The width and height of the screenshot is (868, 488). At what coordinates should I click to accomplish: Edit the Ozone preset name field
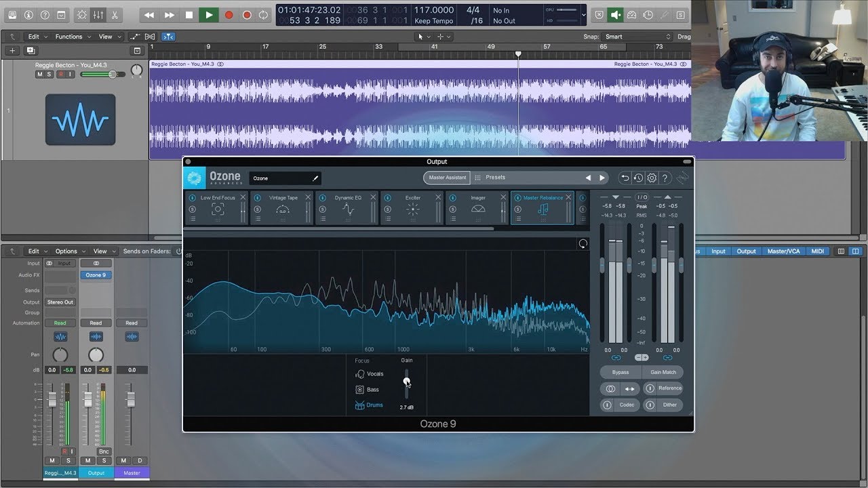285,178
